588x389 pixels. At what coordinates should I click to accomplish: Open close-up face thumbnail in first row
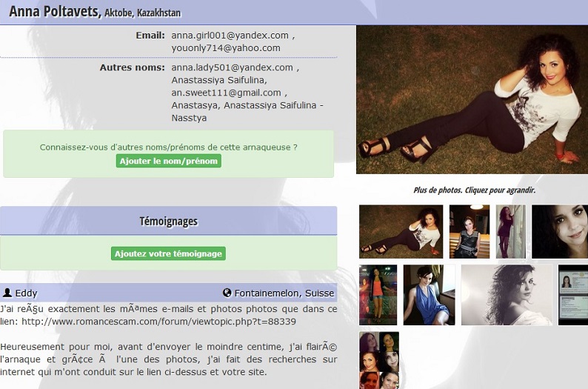[x=560, y=231]
